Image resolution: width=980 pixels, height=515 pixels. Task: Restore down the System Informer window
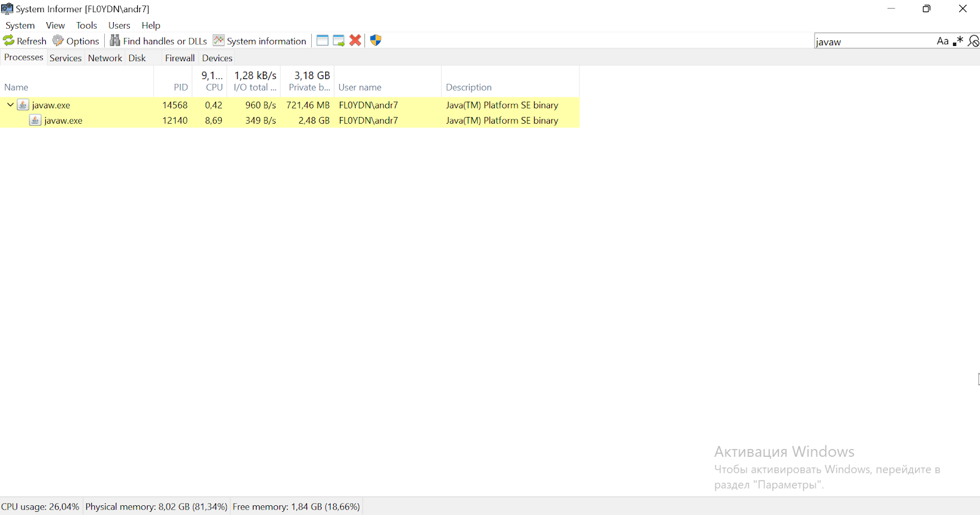pos(927,9)
